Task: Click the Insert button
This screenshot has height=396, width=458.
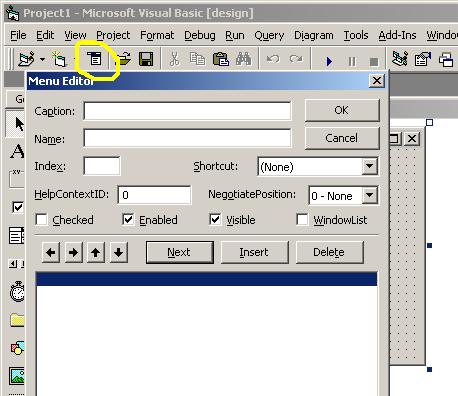Action: 254,252
